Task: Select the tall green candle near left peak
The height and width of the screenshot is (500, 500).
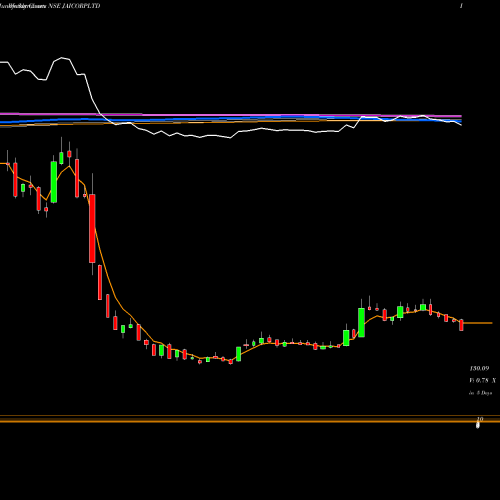Action: click(54, 182)
